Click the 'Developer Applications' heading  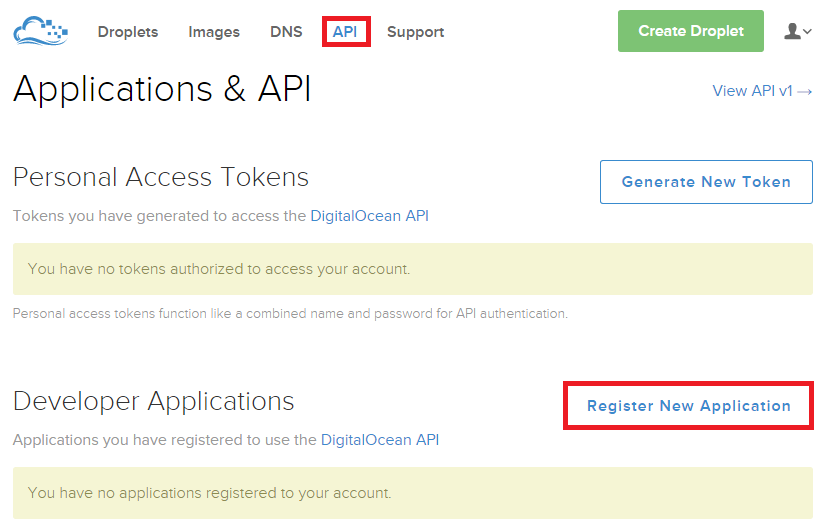click(153, 401)
